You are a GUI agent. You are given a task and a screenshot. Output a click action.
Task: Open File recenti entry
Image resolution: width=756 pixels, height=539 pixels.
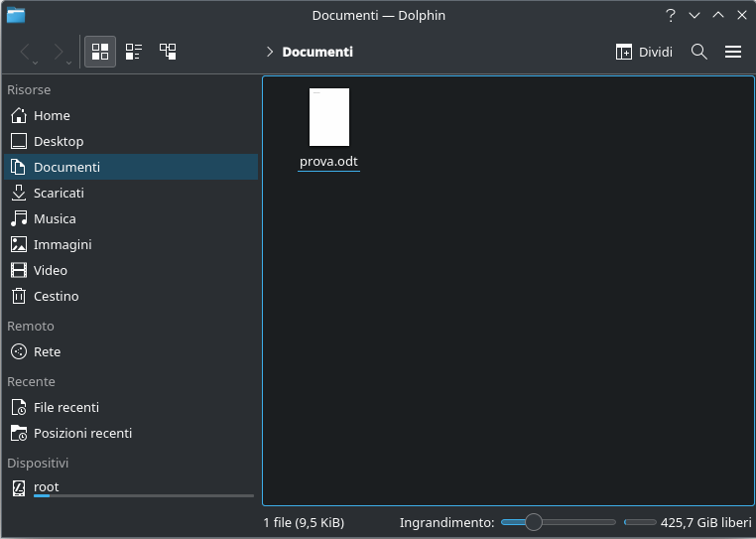pyautogui.click(x=65, y=407)
